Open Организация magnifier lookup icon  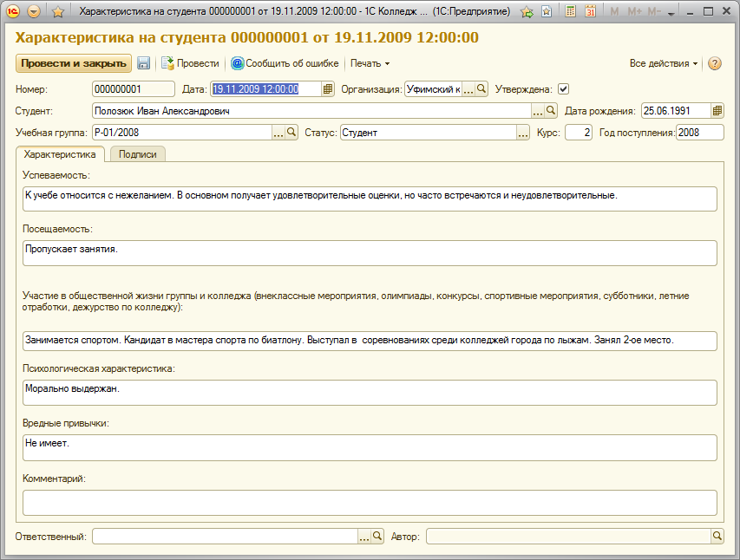[481, 88]
